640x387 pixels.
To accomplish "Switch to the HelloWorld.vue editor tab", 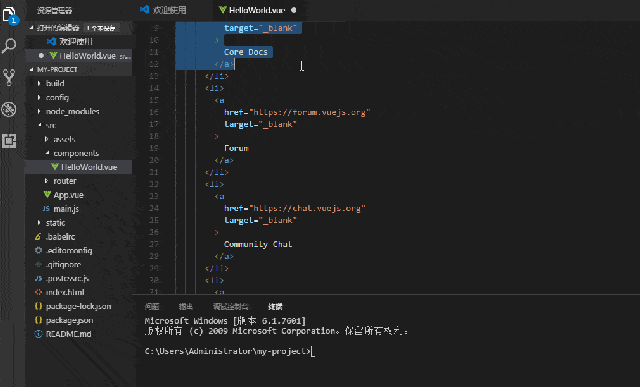I will [x=251, y=10].
